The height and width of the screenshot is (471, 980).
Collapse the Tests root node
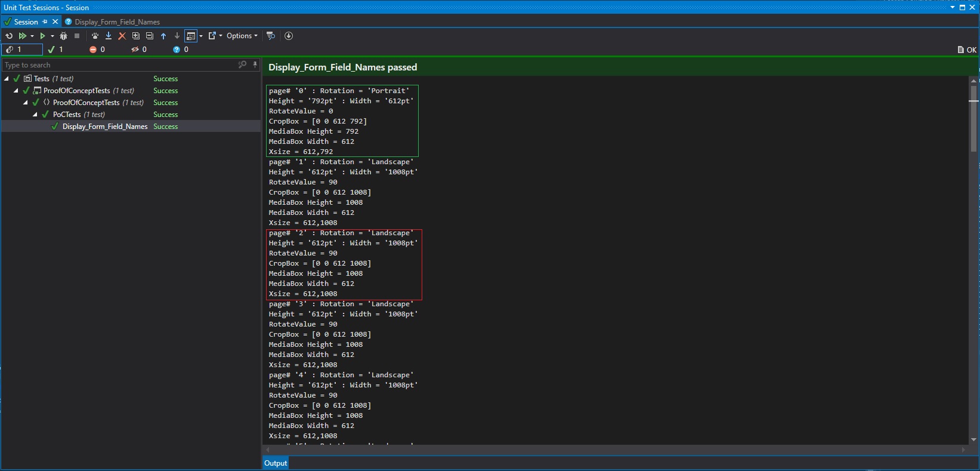point(7,79)
